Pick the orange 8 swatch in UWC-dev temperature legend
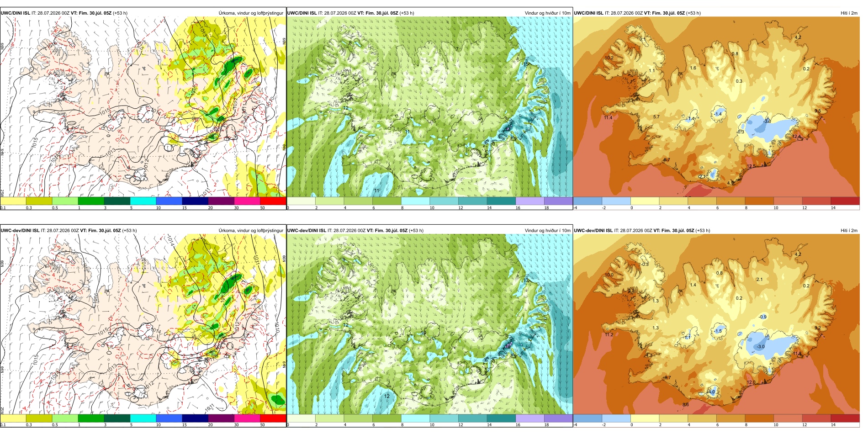The image size is (868, 434). click(x=759, y=418)
